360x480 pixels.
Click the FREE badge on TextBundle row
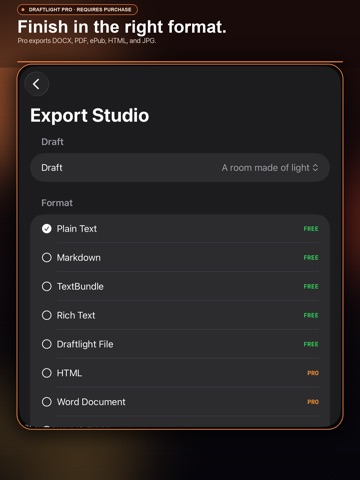[x=311, y=286]
